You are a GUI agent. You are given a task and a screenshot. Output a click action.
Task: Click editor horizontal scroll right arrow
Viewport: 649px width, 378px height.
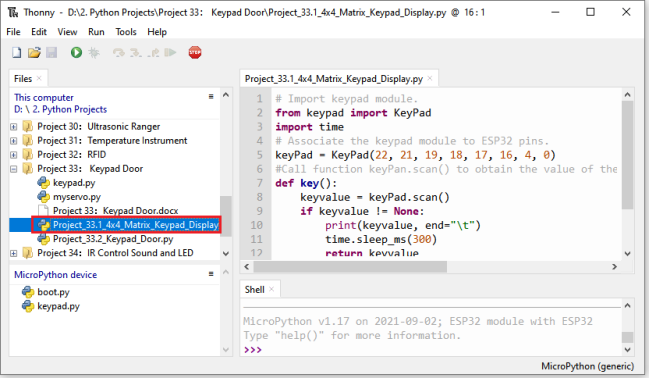coord(614,267)
